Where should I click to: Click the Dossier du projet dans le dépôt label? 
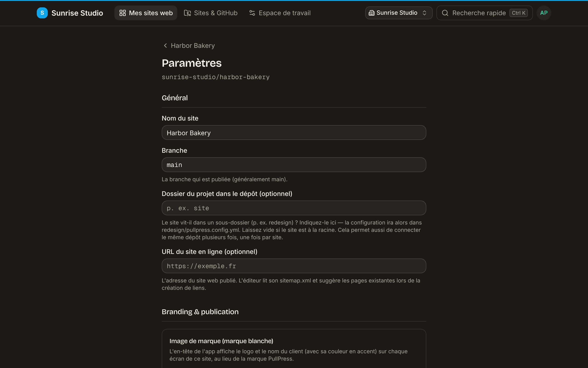[x=227, y=194]
